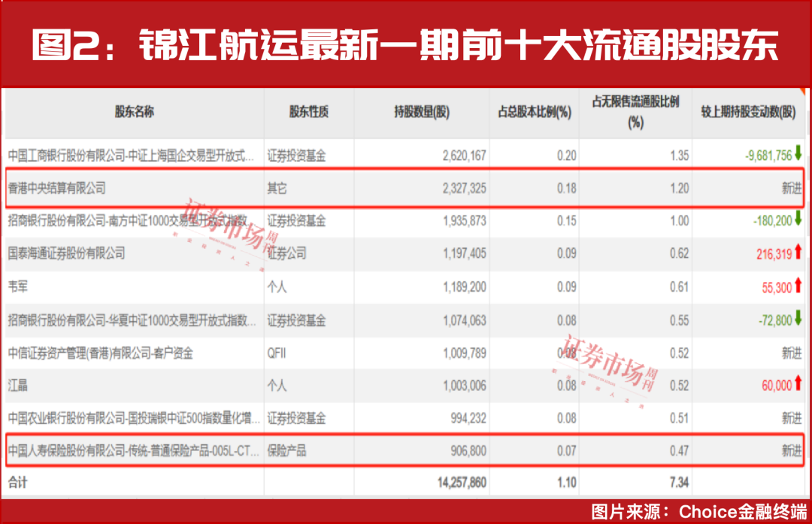Click the red up arrow beside 60,000

coord(798,383)
